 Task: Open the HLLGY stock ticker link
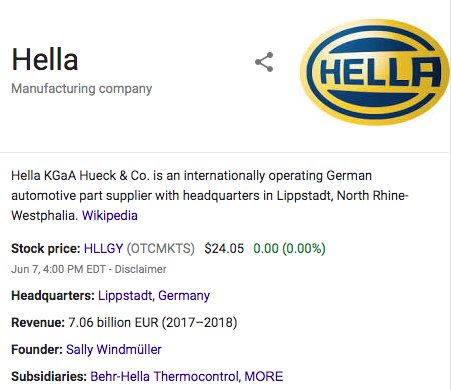(103, 249)
